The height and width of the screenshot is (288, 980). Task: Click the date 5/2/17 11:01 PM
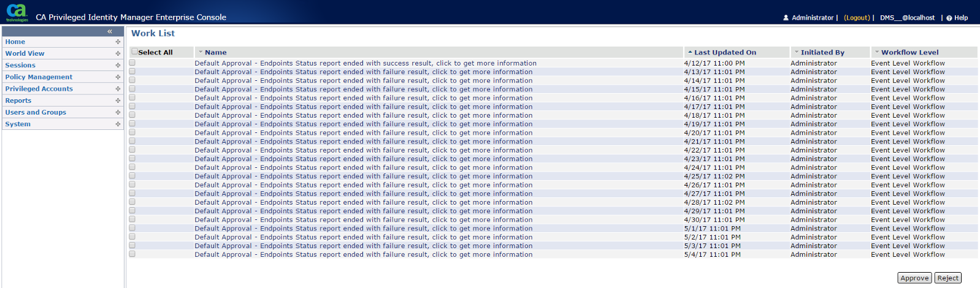pos(712,237)
